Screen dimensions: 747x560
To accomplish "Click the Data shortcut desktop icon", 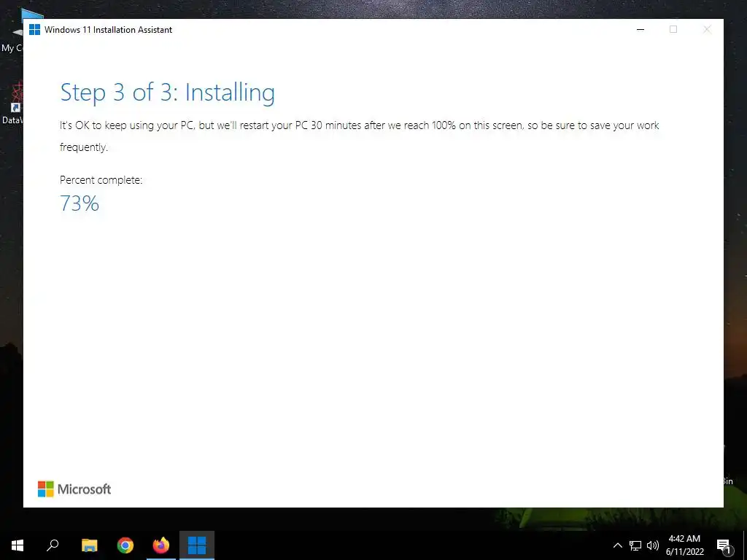I will tap(12, 104).
